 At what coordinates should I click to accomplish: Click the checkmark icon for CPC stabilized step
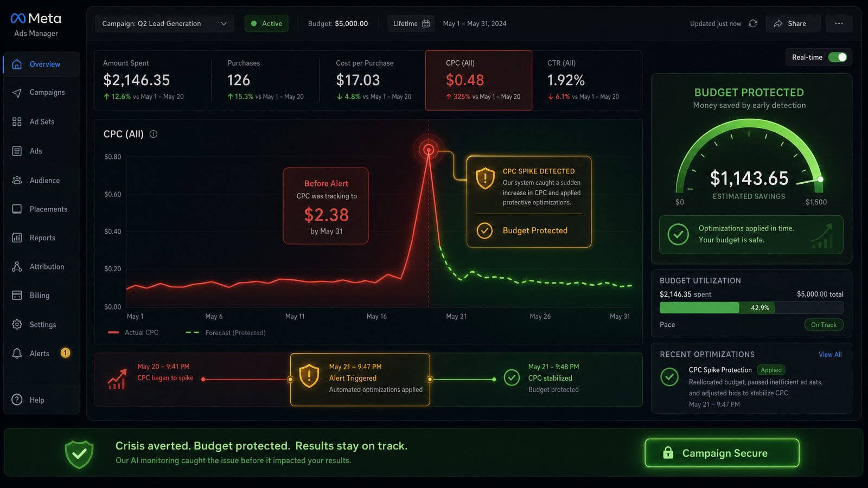512,377
